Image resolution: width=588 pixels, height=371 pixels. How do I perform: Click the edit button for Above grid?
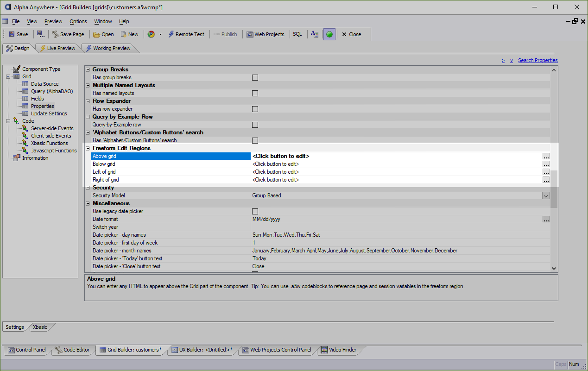click(x=546, y=157)
